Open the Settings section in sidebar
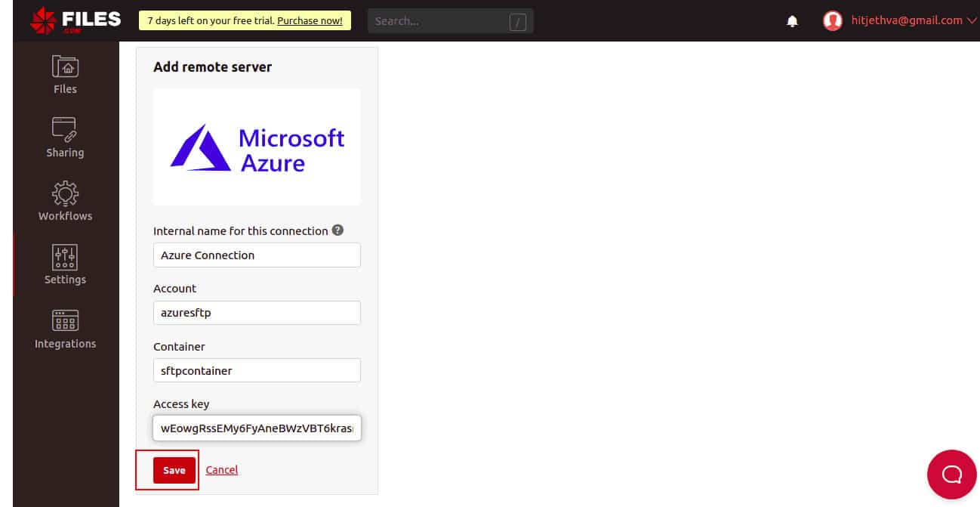The image size is (980, 507). click(65, 265)
